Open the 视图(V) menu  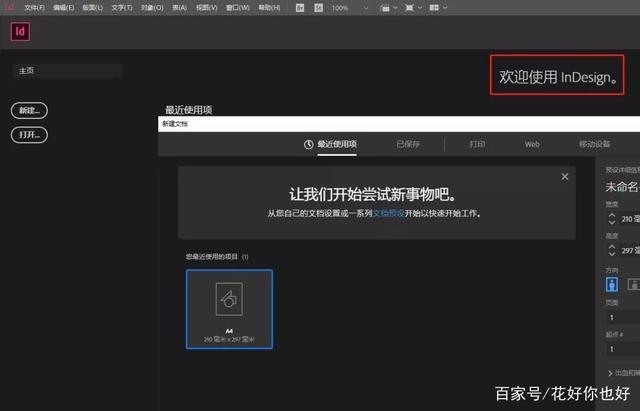point(207,8)
